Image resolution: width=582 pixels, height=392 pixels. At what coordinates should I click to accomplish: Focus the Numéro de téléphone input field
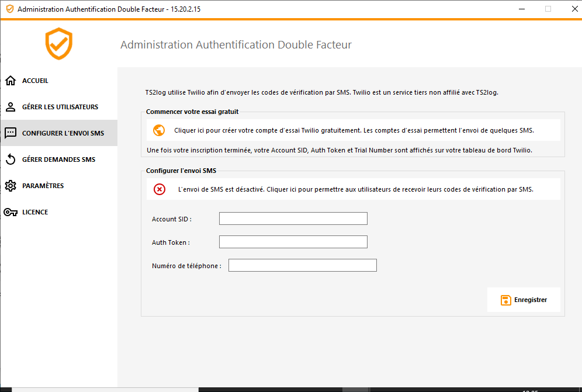click(x=303, y=265)
